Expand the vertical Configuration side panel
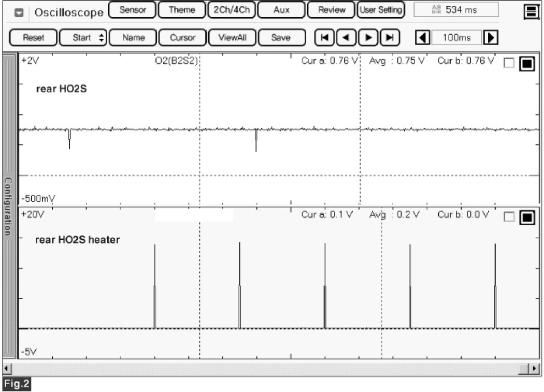 tap(9, 206)
